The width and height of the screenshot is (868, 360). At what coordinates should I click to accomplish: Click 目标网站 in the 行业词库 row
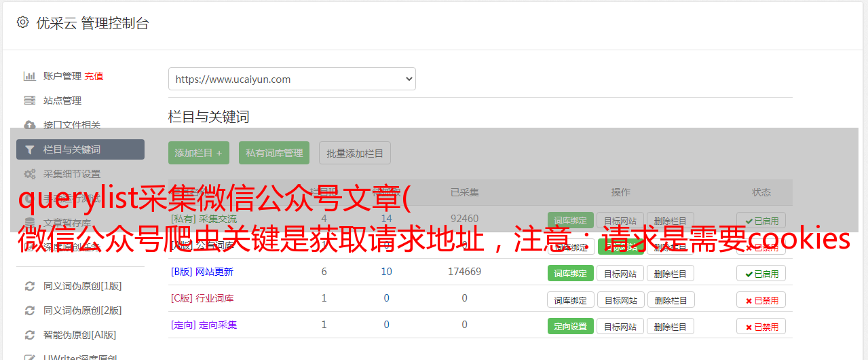[x=620, y=300]
